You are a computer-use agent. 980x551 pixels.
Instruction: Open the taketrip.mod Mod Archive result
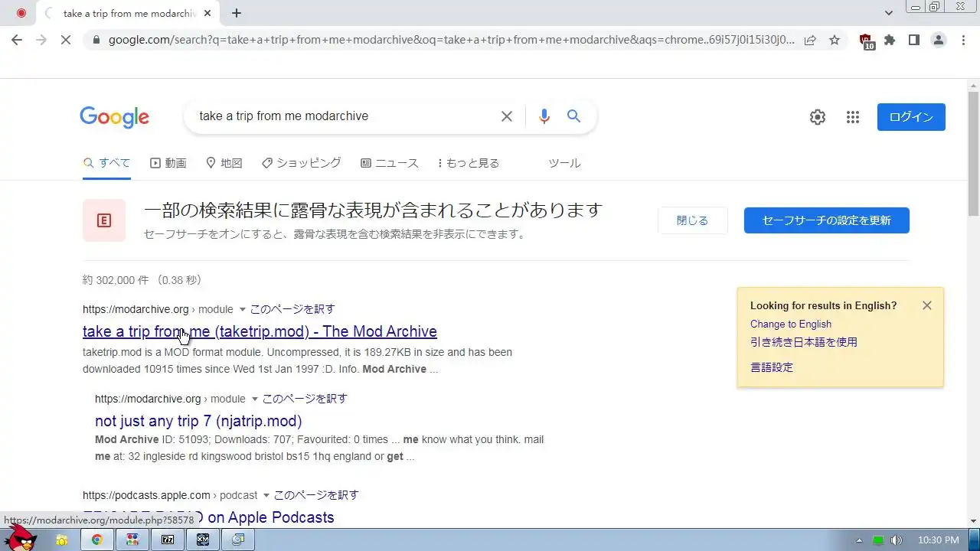[260, 331]
